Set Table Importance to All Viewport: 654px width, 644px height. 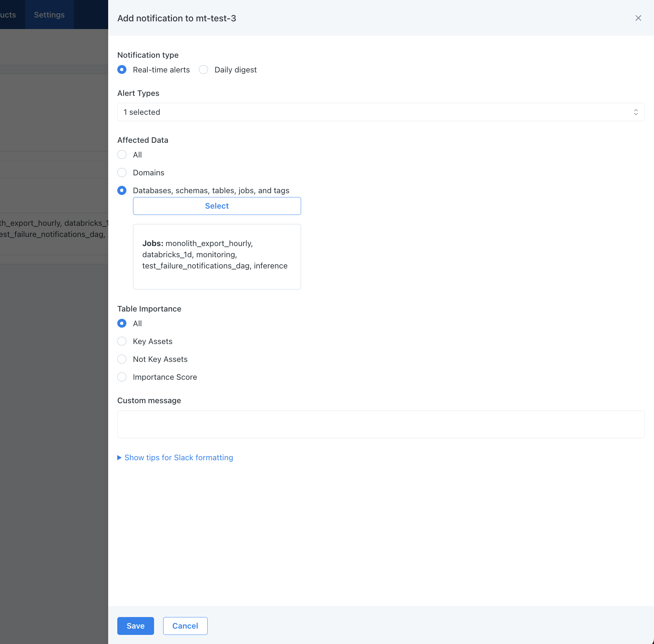[122, 323]
